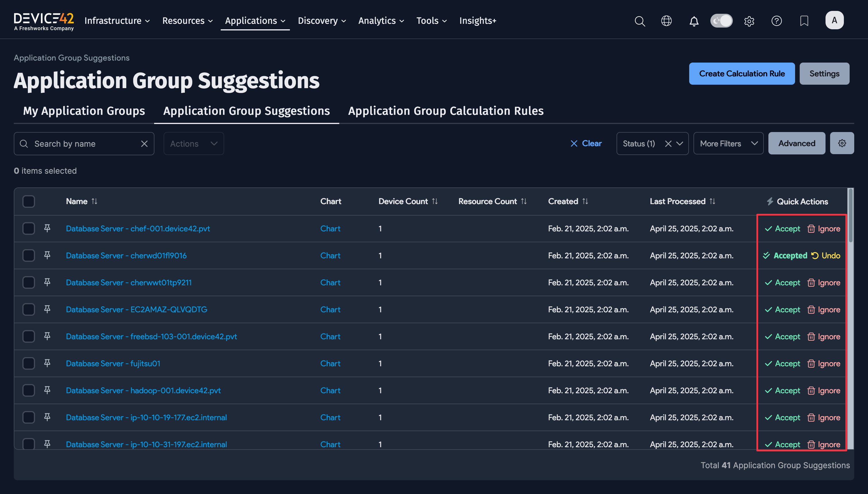868x494 pixels.
Task: Open the language globe icon
Action: pos(666,21)
